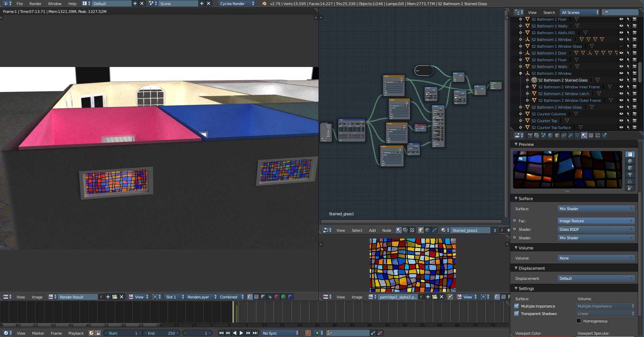Enable the Homogeneous volume checkbox

point(579,321)
